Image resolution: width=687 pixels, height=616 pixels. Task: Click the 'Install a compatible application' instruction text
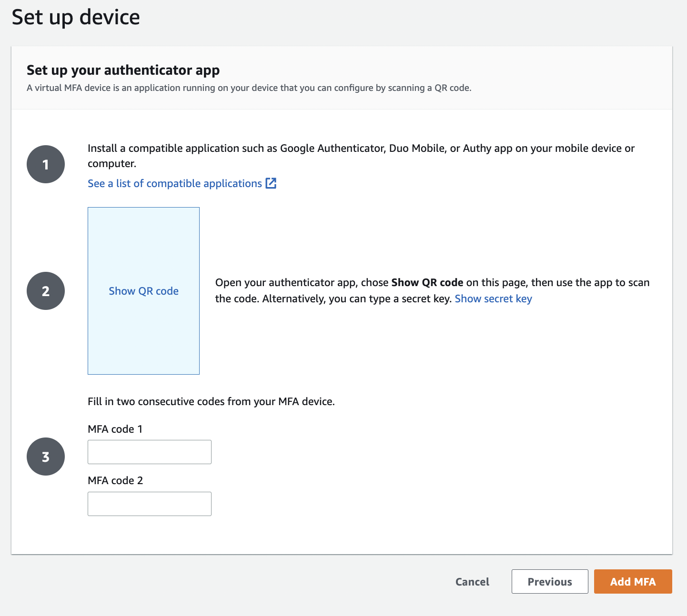(x=361, y=149)
